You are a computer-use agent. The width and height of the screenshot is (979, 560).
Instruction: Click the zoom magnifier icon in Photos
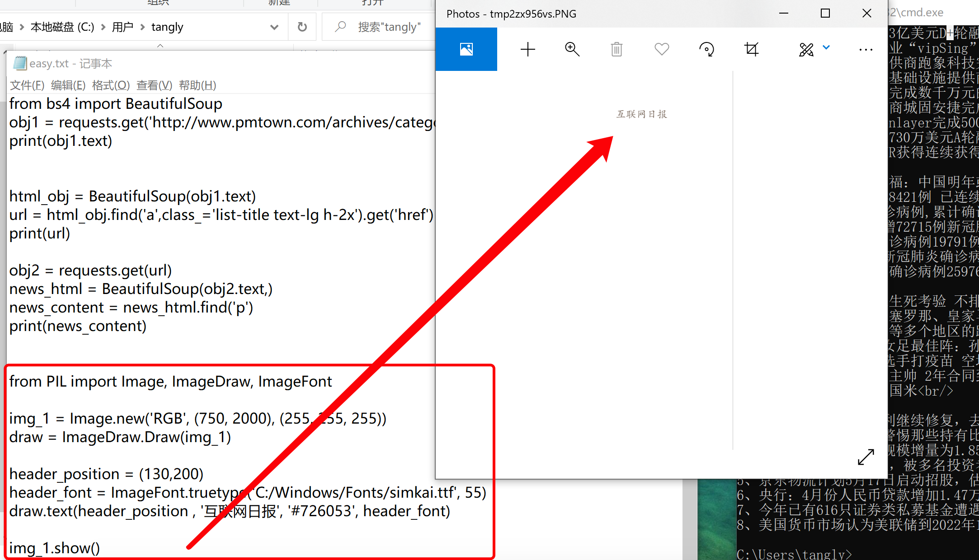pos(572,49)
